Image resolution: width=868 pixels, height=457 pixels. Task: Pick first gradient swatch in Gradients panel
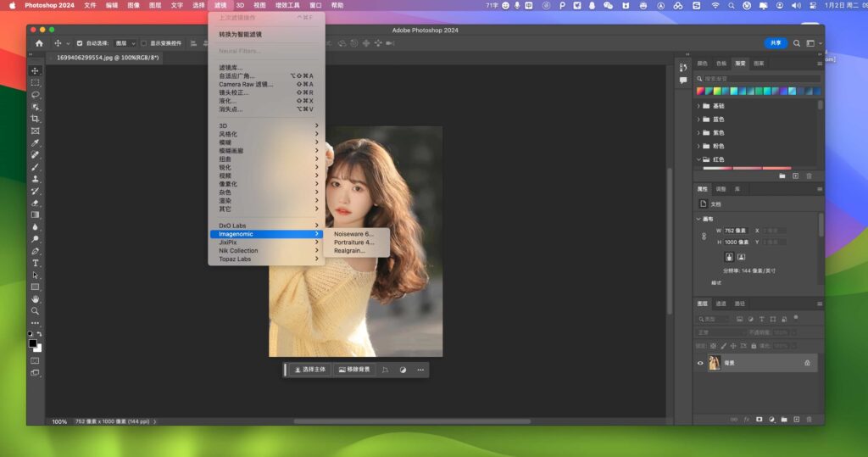701,92
